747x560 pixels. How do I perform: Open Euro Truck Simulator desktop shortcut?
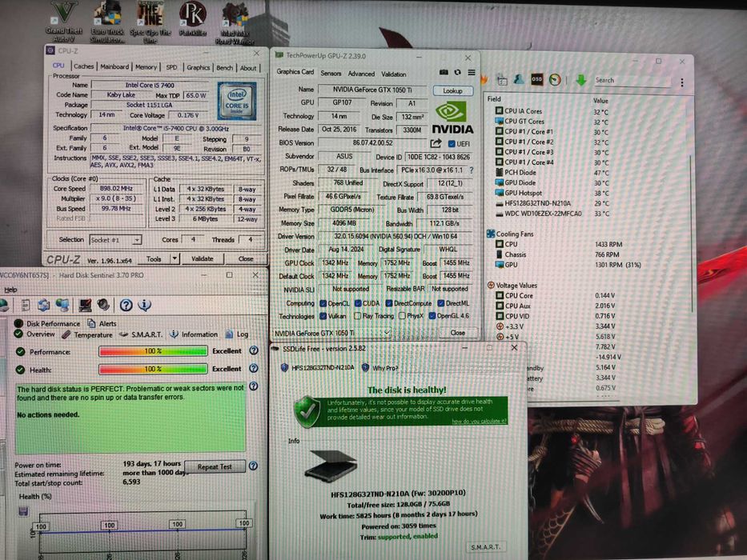[x=107, y=22]
